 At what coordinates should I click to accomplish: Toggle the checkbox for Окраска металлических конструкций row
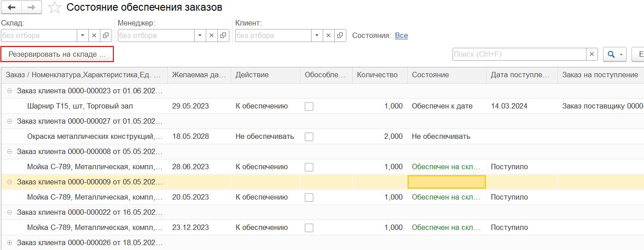click(309, 137)
